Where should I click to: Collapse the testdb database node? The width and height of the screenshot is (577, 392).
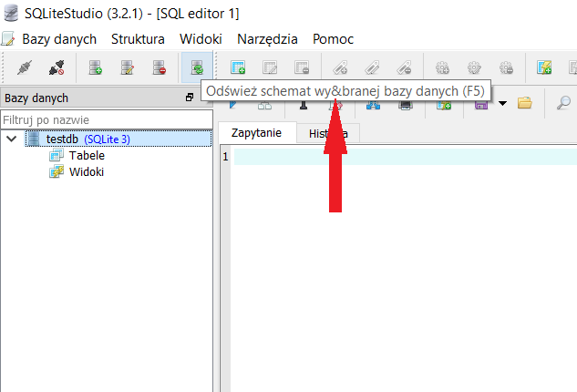12,139
